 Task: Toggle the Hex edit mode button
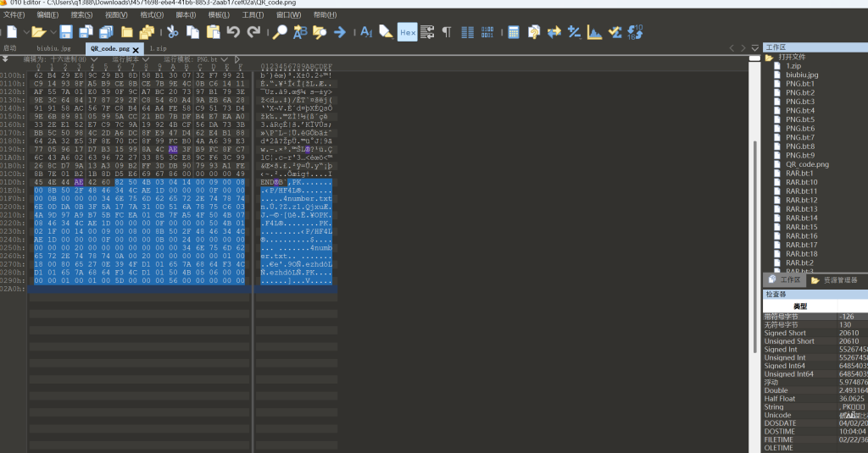click(x=408, y=32)
